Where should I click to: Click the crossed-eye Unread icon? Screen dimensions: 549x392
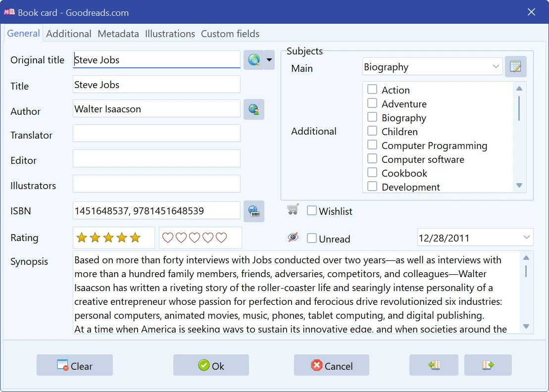click(x=293, y=237)
